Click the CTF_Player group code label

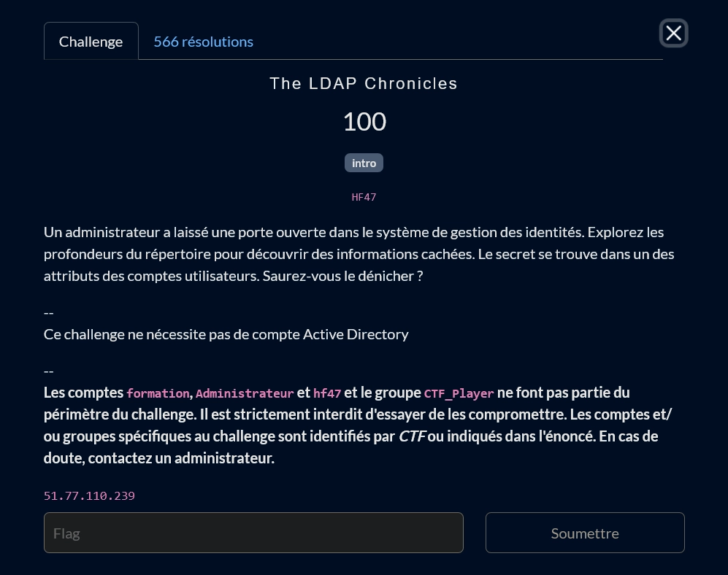click(459, 393)
